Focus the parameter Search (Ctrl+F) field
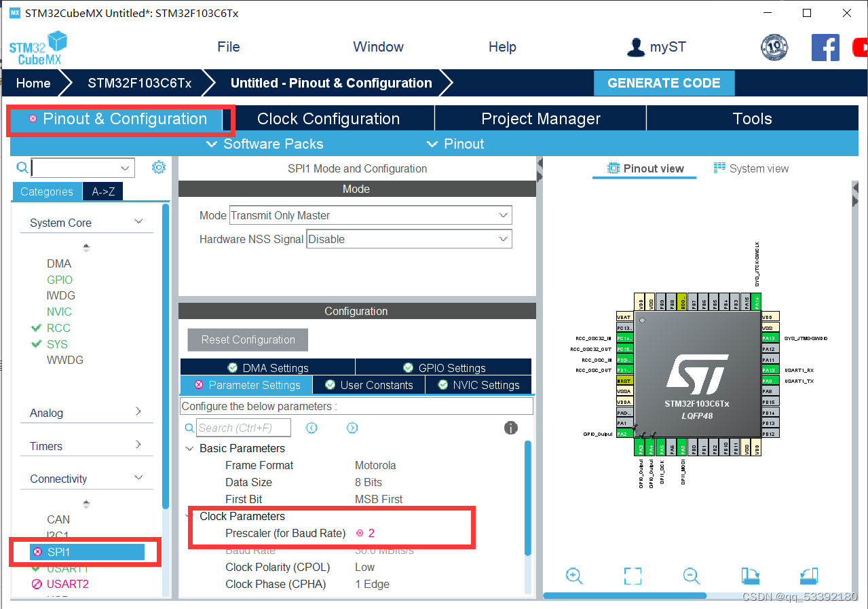The width and height of the screenshot is (868, 609). (243, 428)
